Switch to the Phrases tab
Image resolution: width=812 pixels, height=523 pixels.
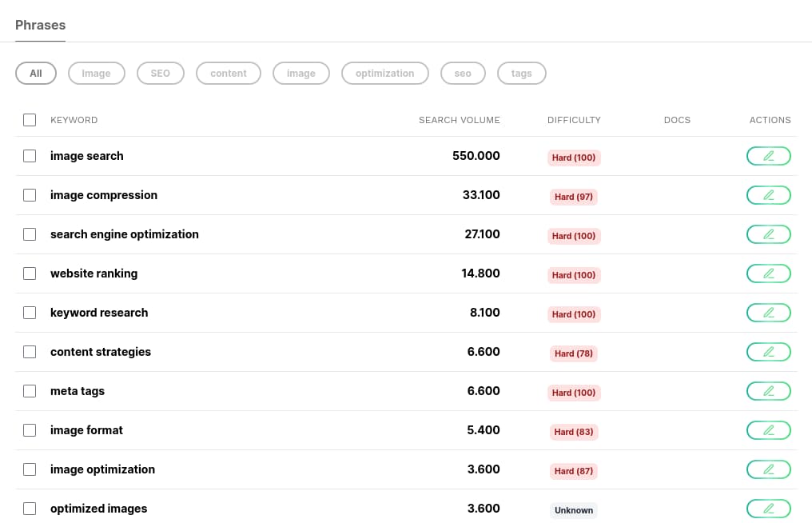point(40,25)
